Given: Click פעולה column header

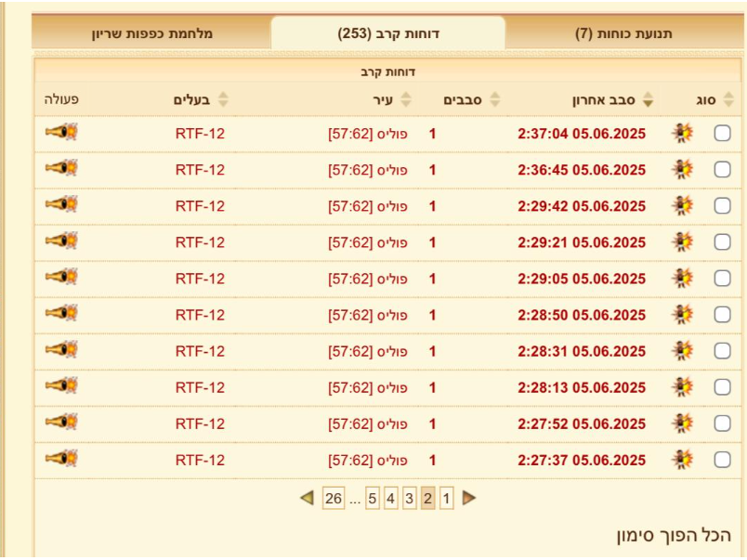Looking at the screenshot, I should pos(61,99).
